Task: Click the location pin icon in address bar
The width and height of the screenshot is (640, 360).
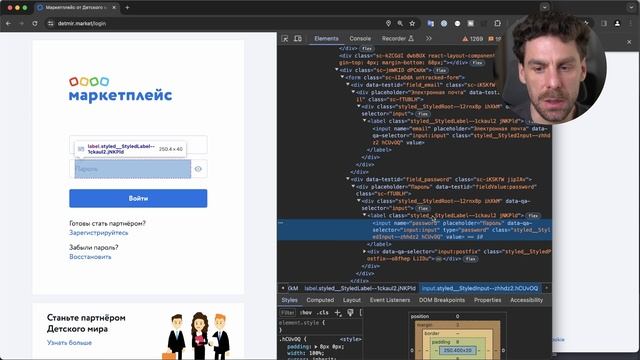Action: 388,24
